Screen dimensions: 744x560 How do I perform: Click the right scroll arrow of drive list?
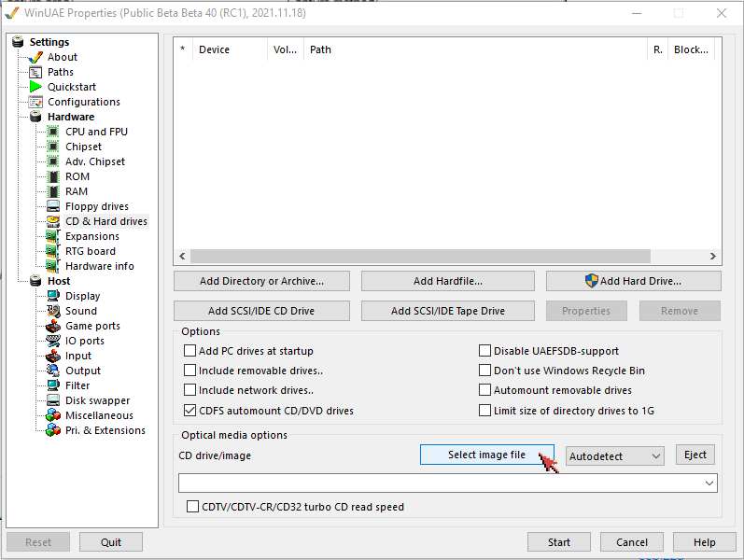tap(712, 257)
